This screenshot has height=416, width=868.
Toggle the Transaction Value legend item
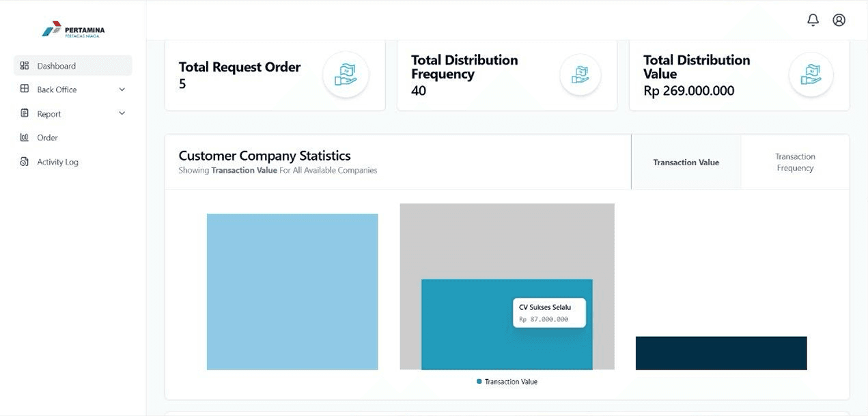click(507, 382)
